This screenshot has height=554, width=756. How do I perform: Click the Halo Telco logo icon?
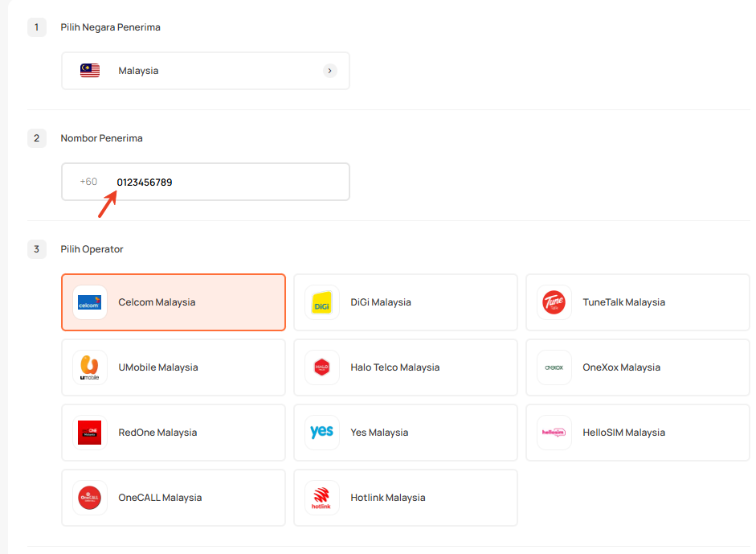coord(321,368)
